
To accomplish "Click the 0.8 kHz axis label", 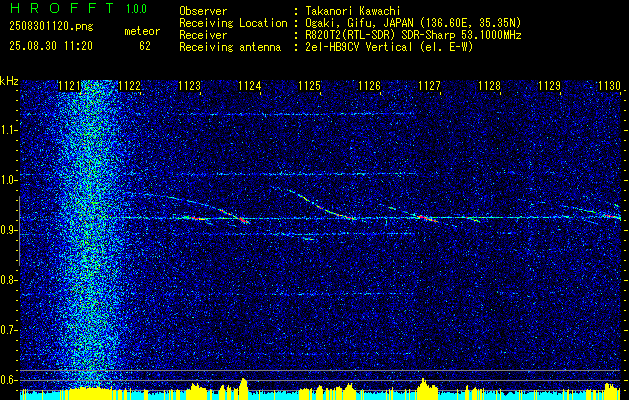I will click(x=8, y=280).
